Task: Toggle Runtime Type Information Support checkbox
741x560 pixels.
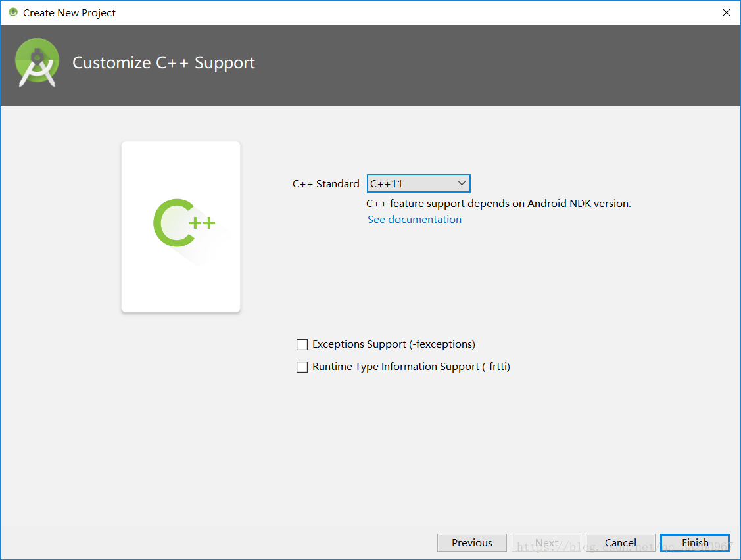Action: 302,367
